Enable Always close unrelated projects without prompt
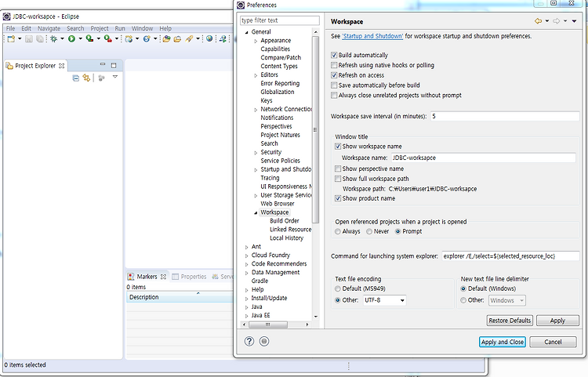This screenshot has height=377, width=588. coord(334,95)
